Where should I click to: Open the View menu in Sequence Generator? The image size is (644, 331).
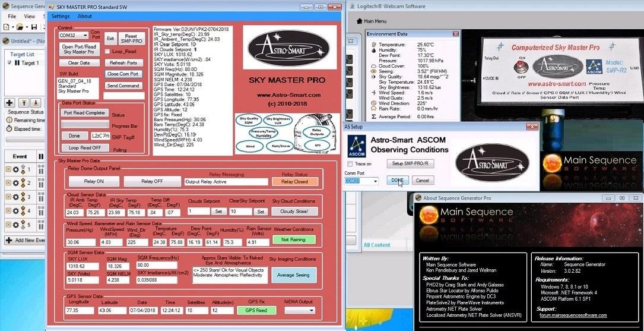30,17
